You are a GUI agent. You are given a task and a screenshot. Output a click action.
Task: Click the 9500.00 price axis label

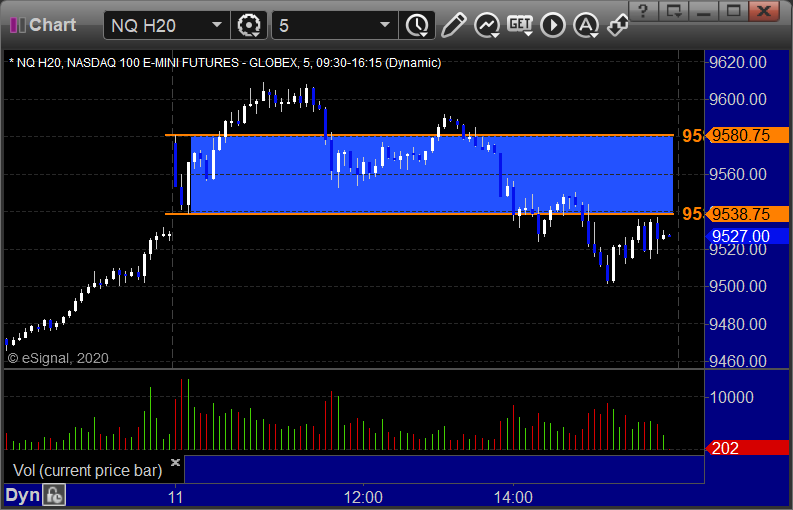[x=738, y=286]
